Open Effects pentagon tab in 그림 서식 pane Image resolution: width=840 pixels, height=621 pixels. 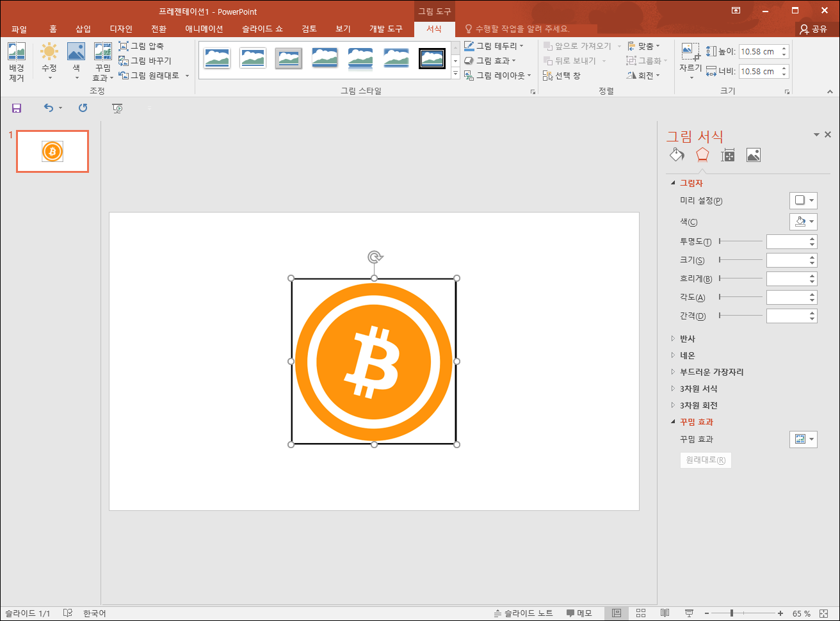coord(702,155)
